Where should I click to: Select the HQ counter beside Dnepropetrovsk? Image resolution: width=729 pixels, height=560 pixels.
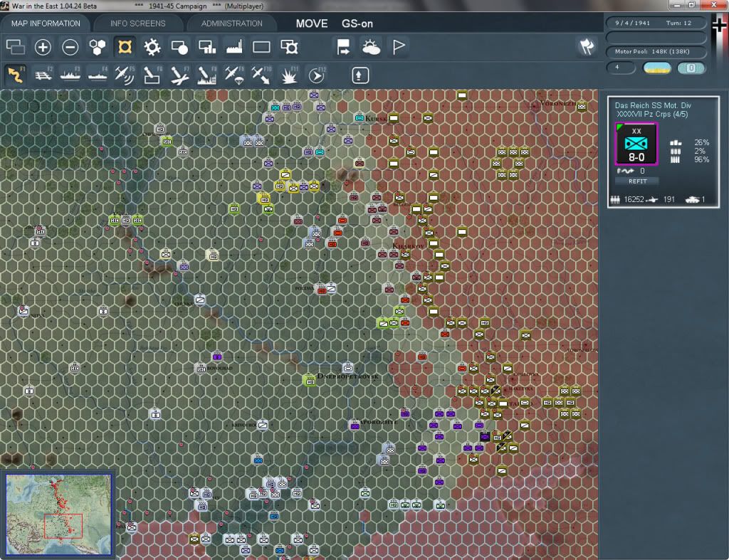click(310, 381)
